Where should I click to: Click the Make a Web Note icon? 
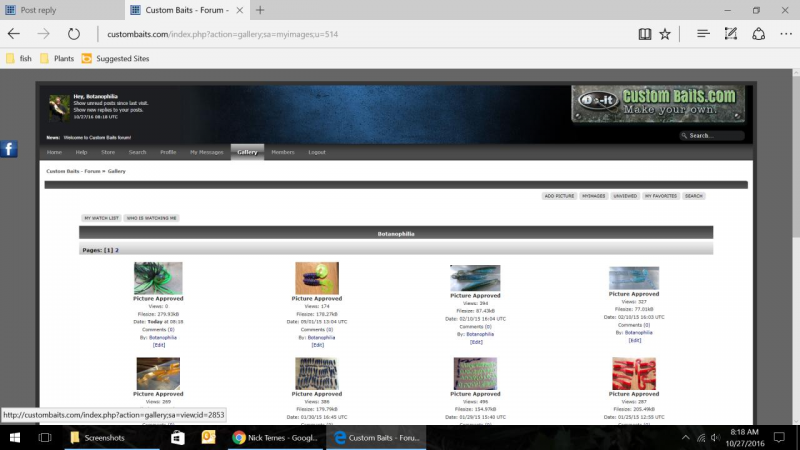[x=731, y=34]
